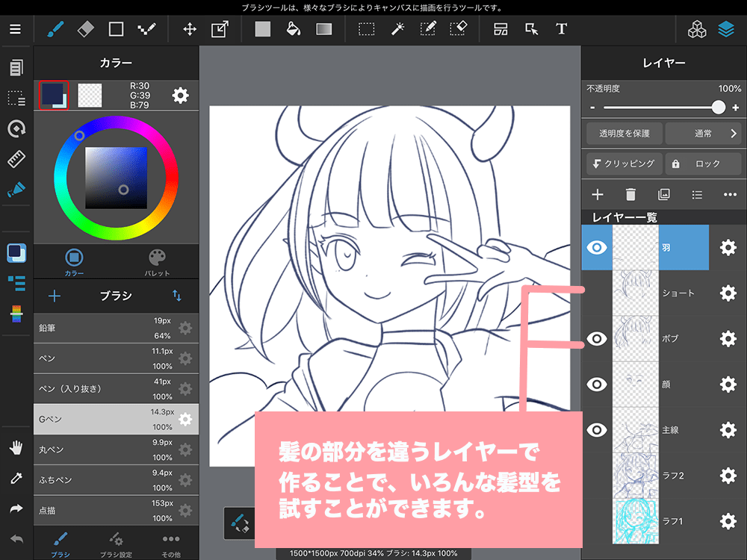Viewport: 747px width, 560px height.
Task: Open layer more options (three dots)
Action: point(730,194)
